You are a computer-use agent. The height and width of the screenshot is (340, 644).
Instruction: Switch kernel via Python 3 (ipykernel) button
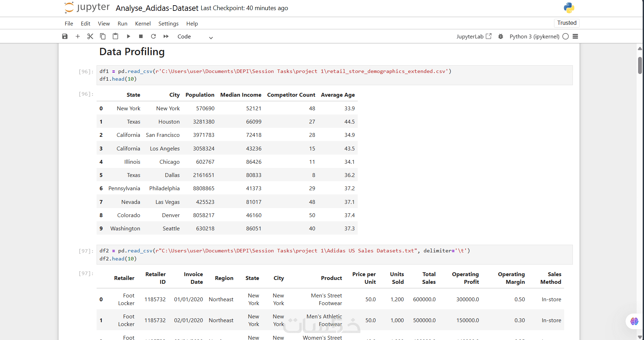coord(534,36)
